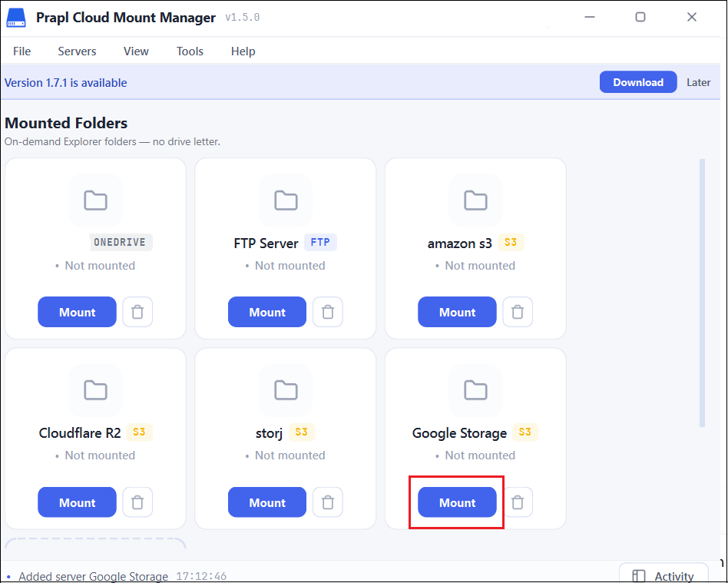This screenshot has width=728, height=583.
Task: Maximize the Prapl Cloud Mount Manager window
Action: [640, 17]
